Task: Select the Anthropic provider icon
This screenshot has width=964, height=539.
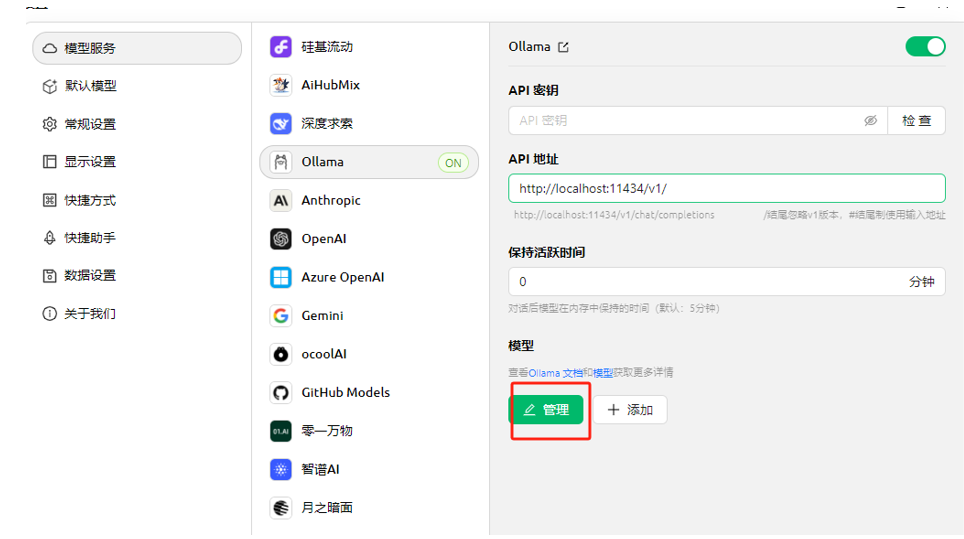Action: [281, 200]
